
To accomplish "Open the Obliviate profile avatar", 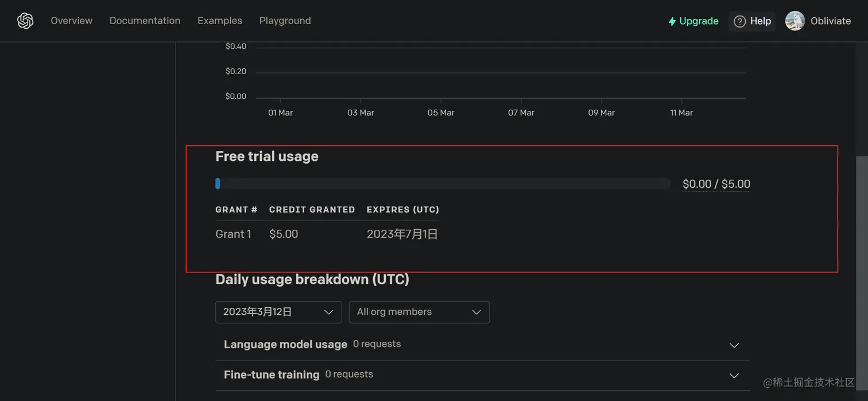I will click(795, 21).
